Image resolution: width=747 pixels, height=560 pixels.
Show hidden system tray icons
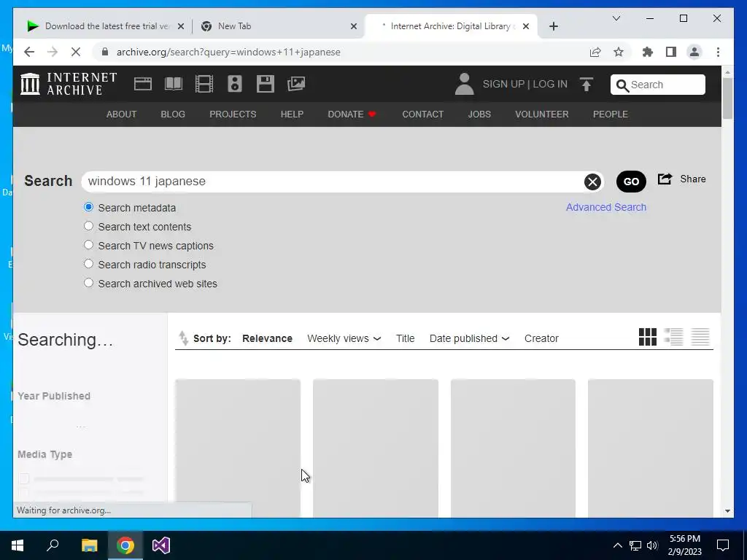coord(617,545)
